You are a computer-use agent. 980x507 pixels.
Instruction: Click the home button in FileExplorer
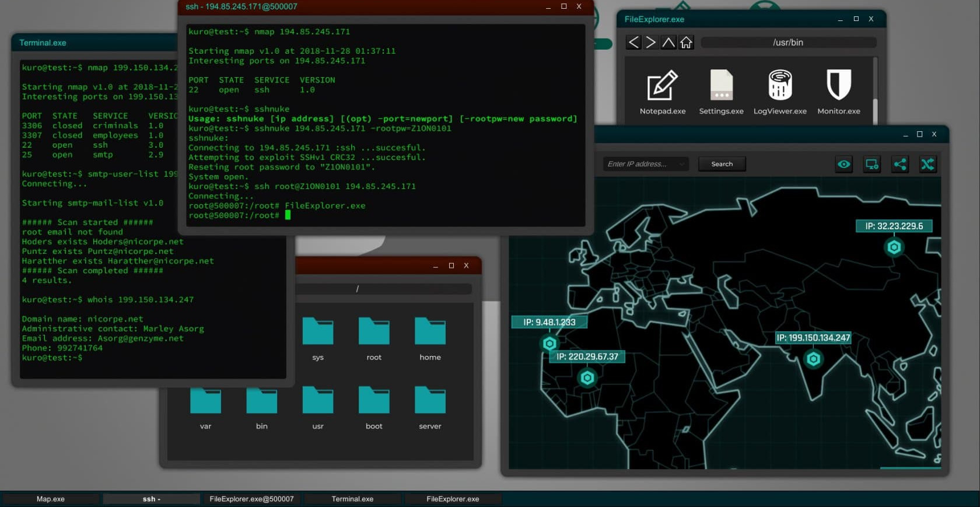(686, 43)
